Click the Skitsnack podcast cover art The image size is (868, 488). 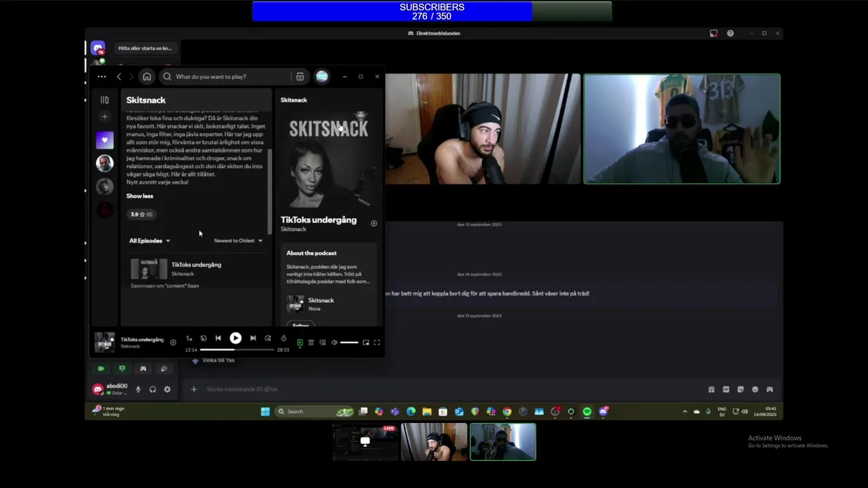(329, 160)
